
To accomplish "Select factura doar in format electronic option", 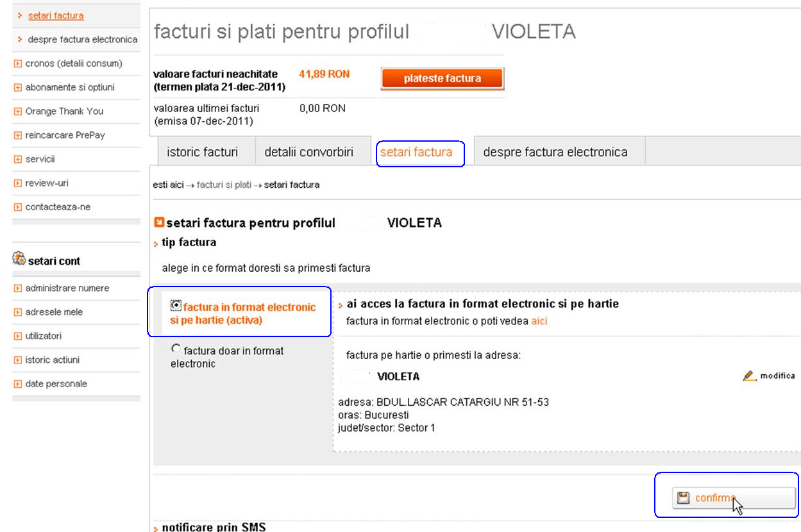I will click(x=176, y=348).
